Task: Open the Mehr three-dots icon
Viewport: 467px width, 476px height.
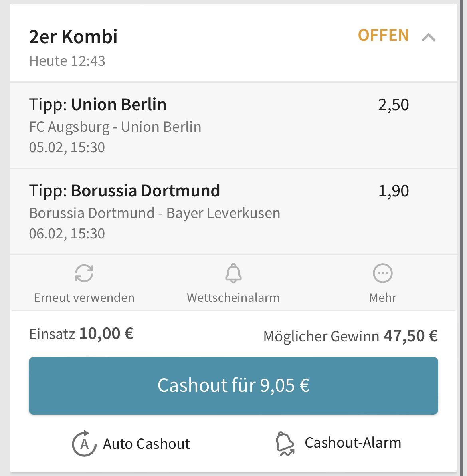Action: click(x=382, y=273)
